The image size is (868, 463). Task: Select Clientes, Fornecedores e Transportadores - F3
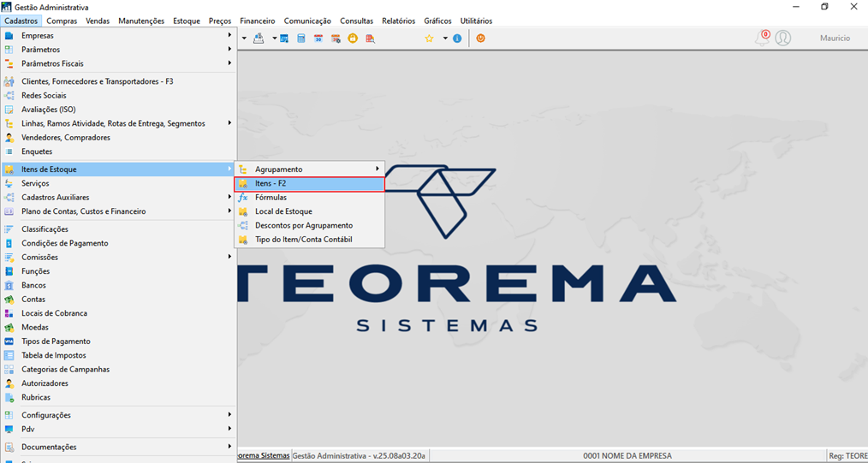118,81
